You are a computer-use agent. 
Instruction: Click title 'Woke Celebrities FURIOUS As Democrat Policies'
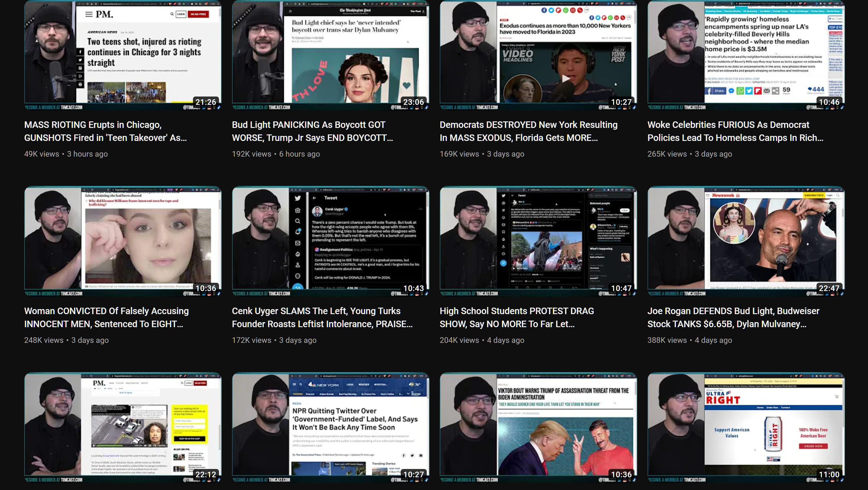click(x=735, y=131)
